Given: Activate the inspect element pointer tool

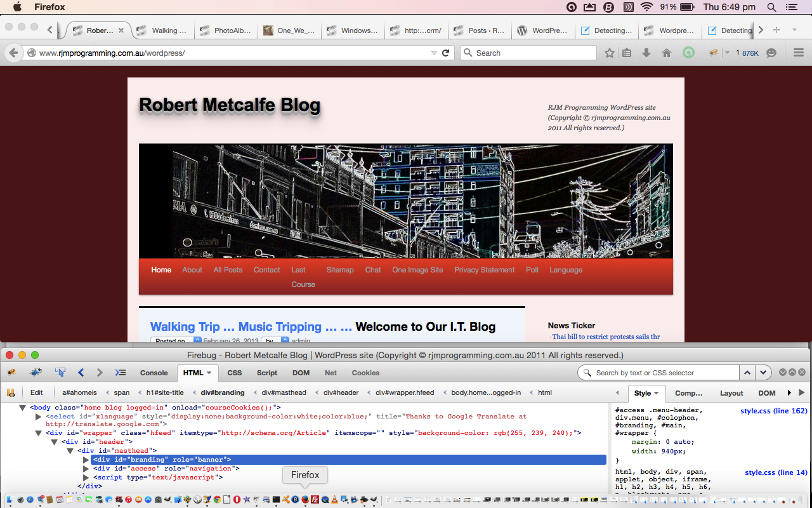Looking at the screenshot, I should (x=60, y=373).
